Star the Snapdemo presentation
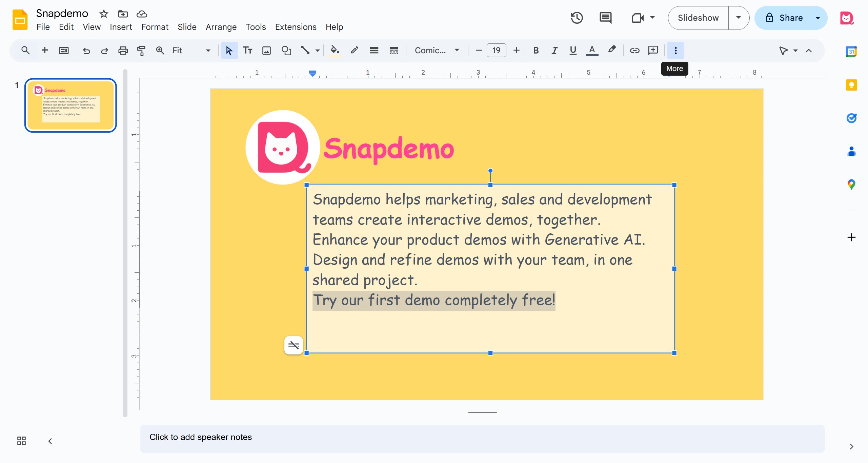This screenshot has width=868, height=463. (x=104, y=14)
